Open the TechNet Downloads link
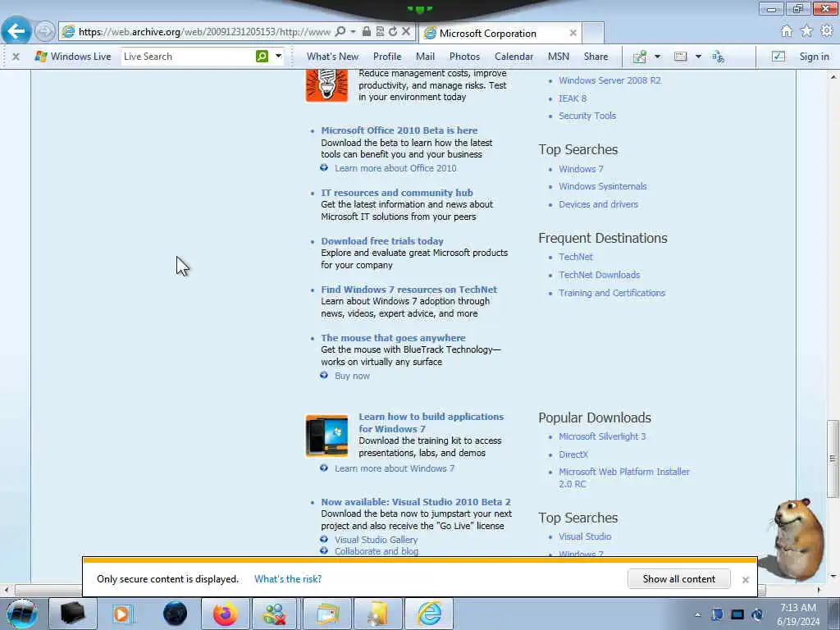The image size is (840, 630). tap(600, 275)
